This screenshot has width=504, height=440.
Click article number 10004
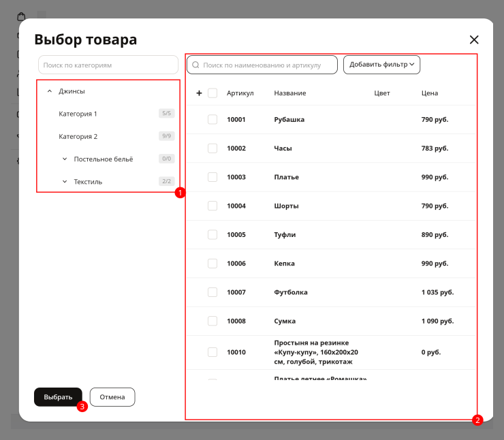click(236, 206)
